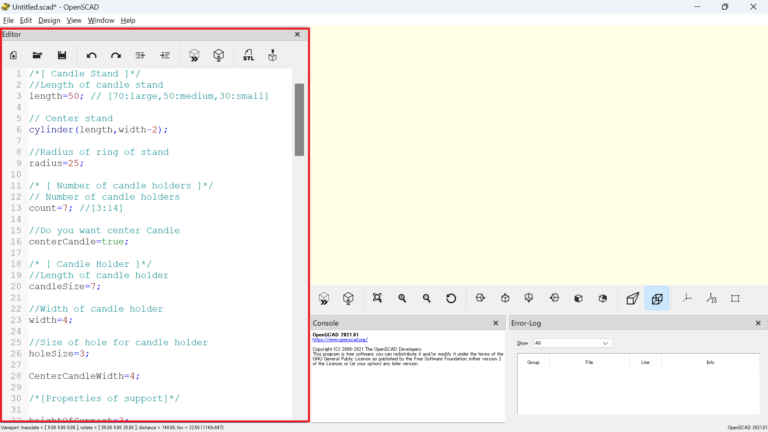This screenshot has width=768, height=432.
Task: Click the New file icon in editor toolbar
Action: tap(14, 55)
